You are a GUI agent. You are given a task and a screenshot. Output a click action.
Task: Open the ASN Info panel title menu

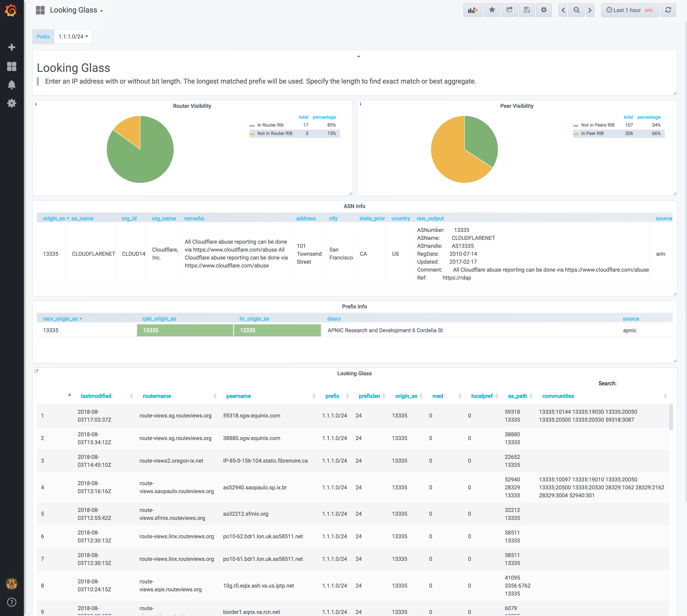354,206
